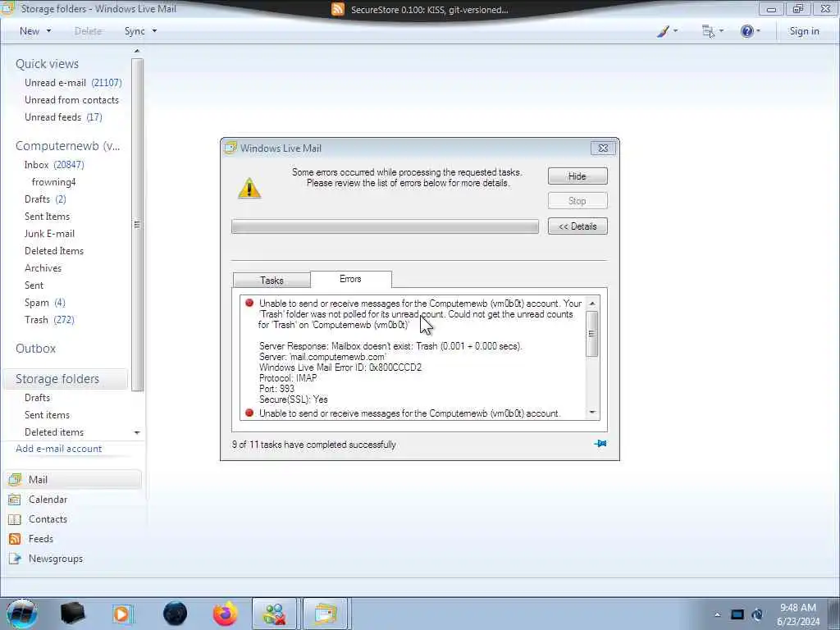The height and width of the screenshot is (630, 840).
Task: Select the Errors tab
Action: point(350,279)
